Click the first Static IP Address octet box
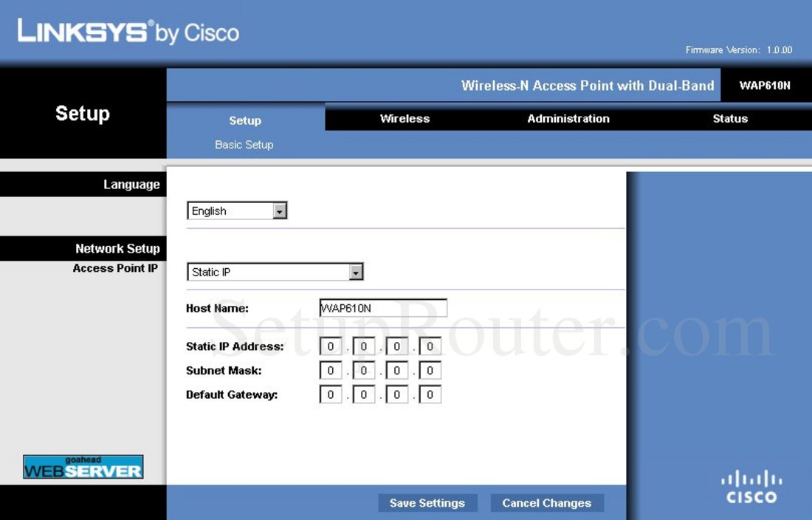Screen dimensions: 812x520 (x=330, y=345)
